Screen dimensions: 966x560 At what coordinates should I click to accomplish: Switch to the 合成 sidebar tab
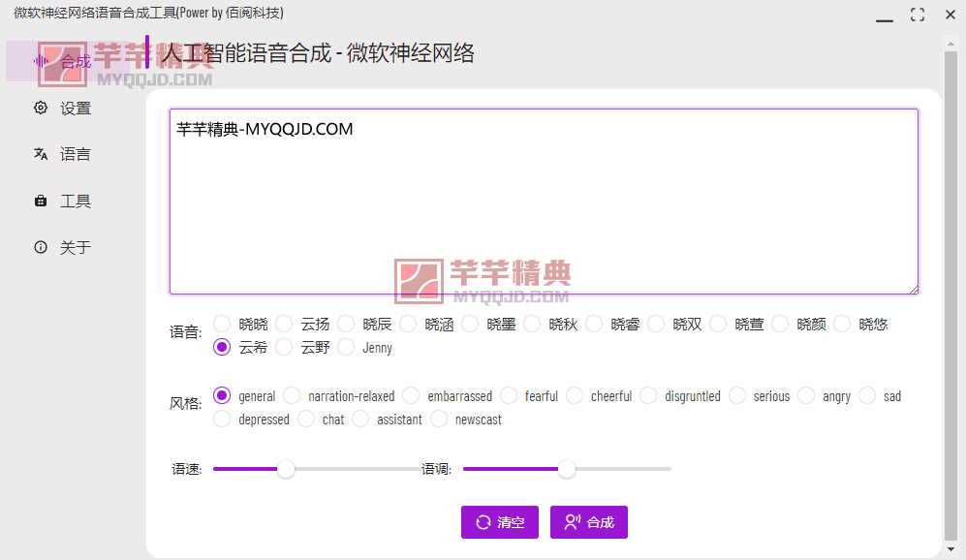[68, 61]
